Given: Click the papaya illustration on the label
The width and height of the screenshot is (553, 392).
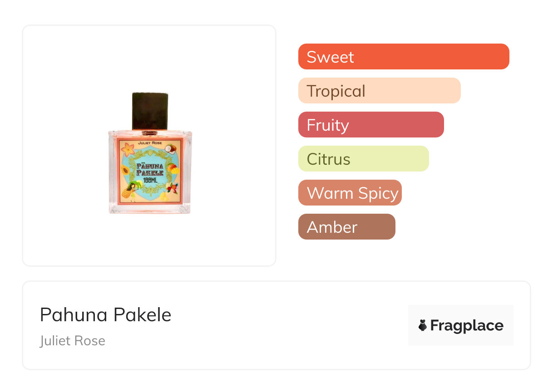Looking at the screenshot, I should click(x=125, y=171).
